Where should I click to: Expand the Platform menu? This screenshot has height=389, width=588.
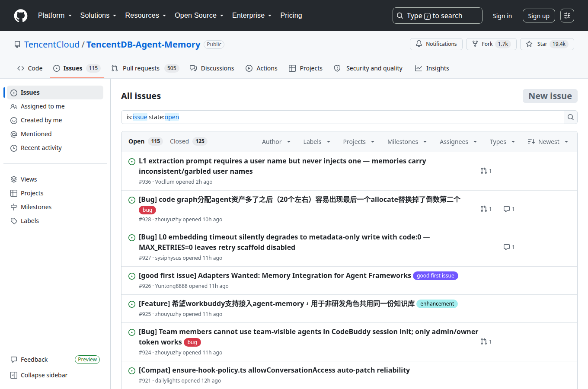click(x=55, y=16)
